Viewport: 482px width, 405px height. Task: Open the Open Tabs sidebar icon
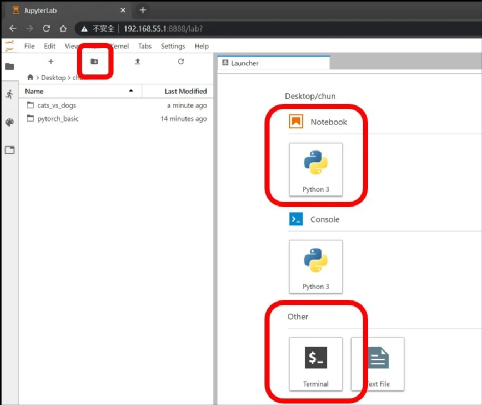tap(10, 150)
